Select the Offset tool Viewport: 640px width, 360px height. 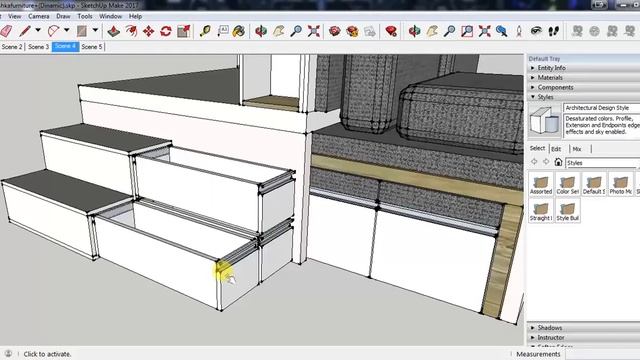point(131,31)
